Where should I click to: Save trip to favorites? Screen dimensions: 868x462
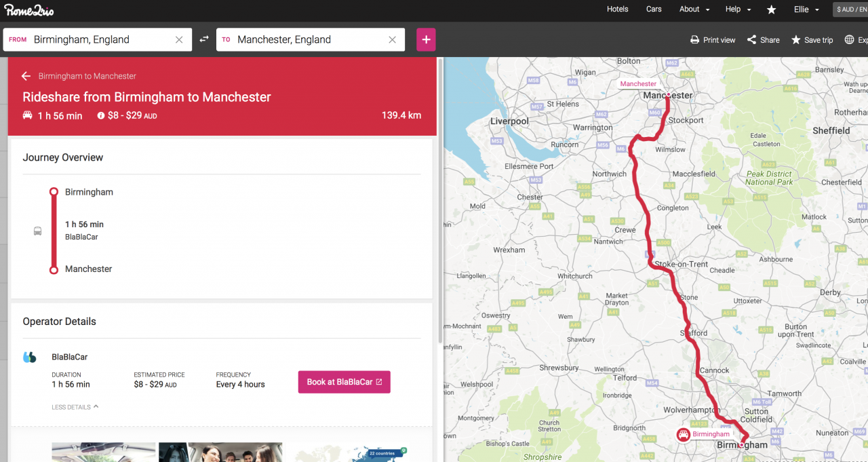click(812, 40)
